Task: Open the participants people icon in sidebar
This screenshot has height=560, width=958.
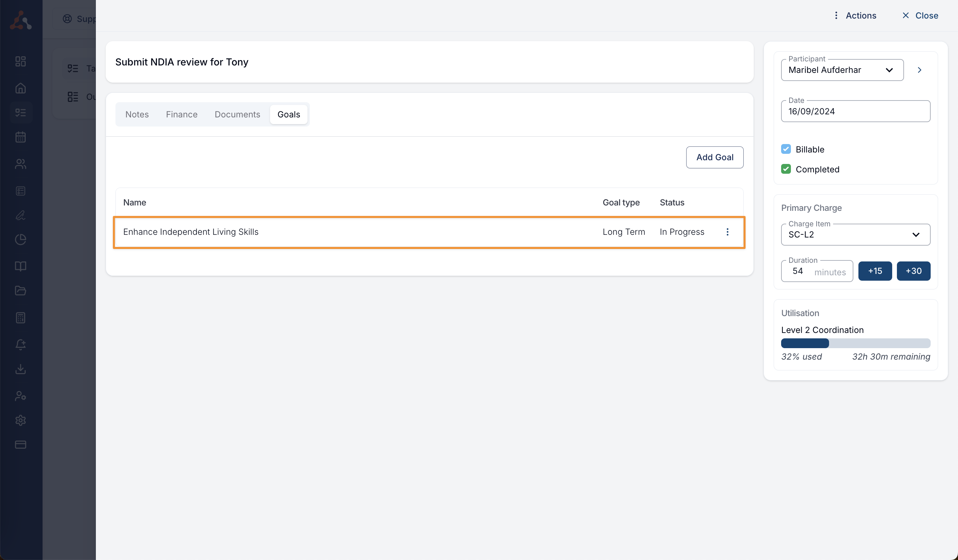Action: (21, 164)
